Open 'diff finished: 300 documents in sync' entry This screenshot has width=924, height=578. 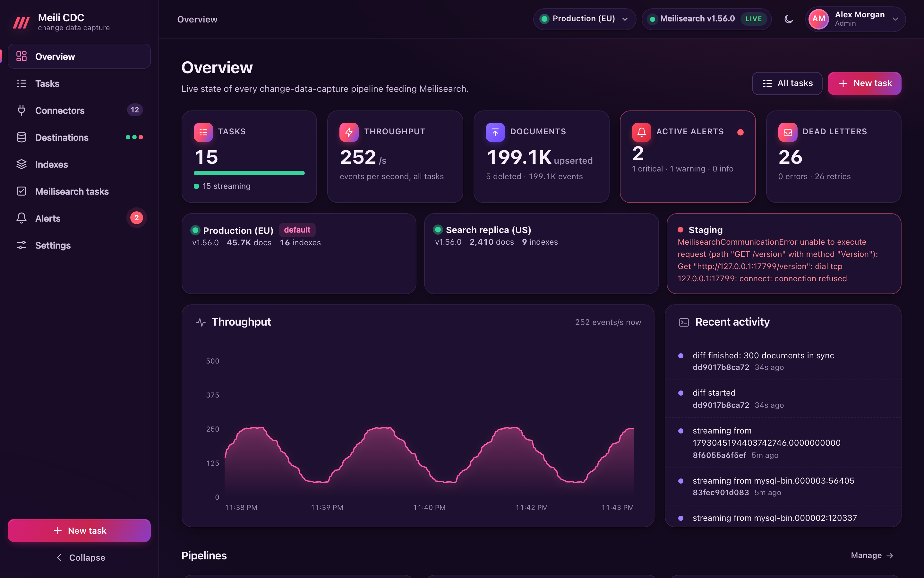coord(783,361)
